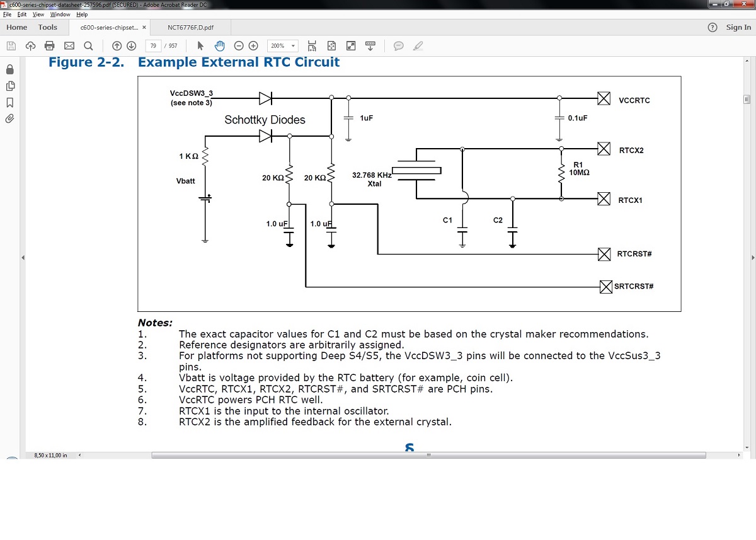Click the page number field showing 79

click(153, 45)
